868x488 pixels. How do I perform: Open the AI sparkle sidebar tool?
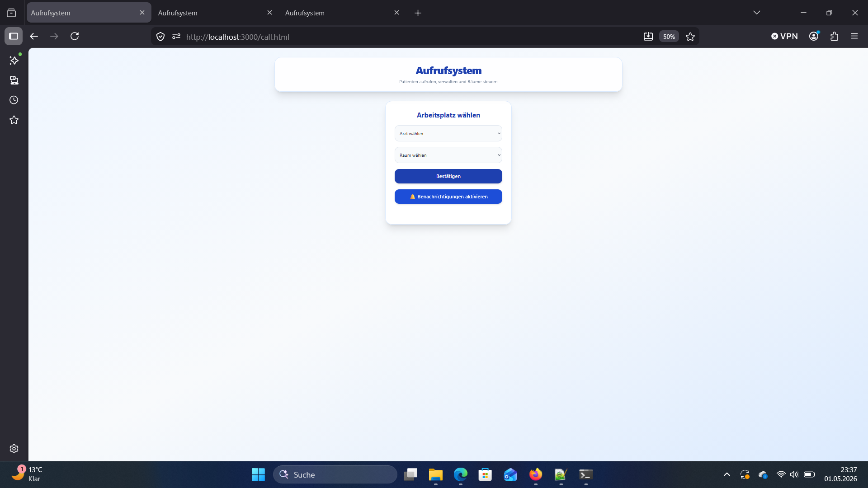point(14,60)
